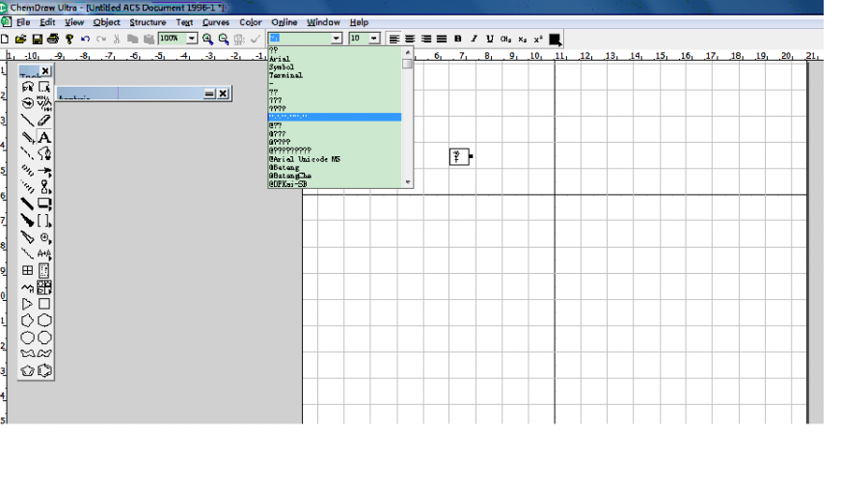Select the Marquee tool in the Tools palette

(x=44, y=87)
